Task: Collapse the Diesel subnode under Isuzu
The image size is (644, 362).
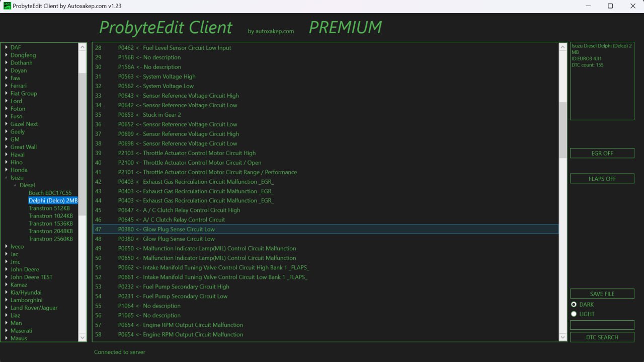Action: tap(15, 185)
